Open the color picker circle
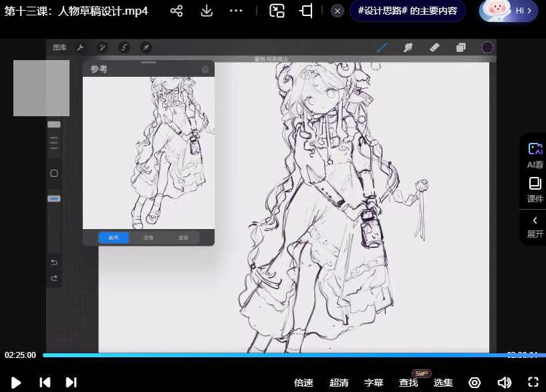This screenshot has width=546, height=392. tap(487, 47)
